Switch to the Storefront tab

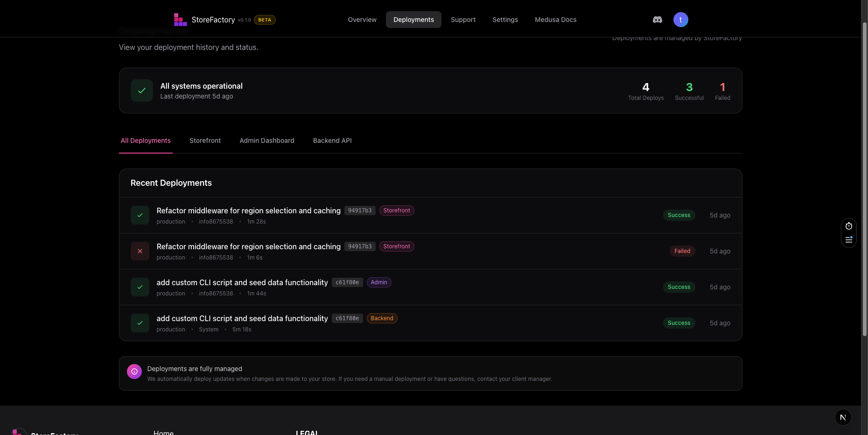click(x=204, y=140)
